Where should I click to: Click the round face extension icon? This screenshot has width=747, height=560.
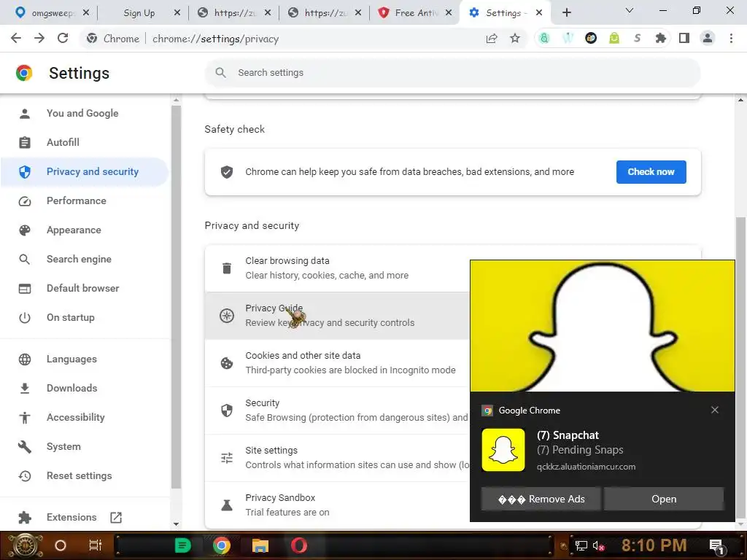pyautogui.click(x=591, y=39)
